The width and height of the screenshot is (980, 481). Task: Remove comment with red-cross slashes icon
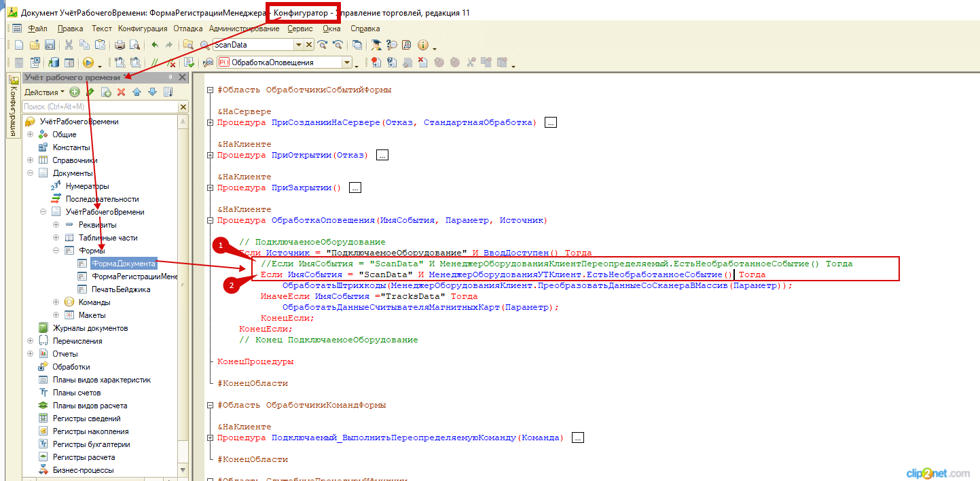point(170,63)
